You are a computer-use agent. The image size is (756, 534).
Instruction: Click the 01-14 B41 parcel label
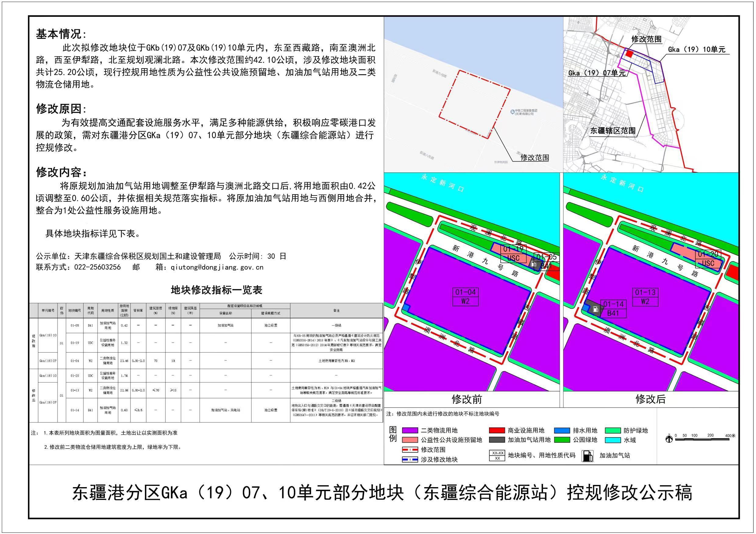(613, 309)
